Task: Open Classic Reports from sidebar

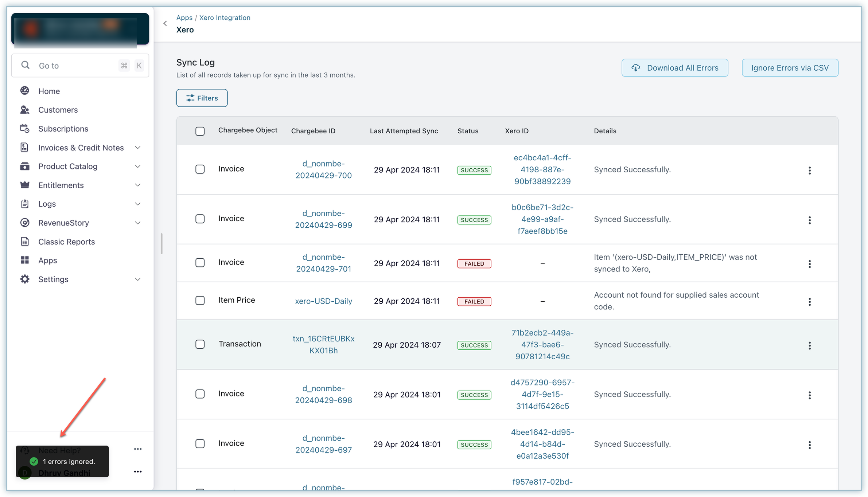Action: (x=66, y=242)
